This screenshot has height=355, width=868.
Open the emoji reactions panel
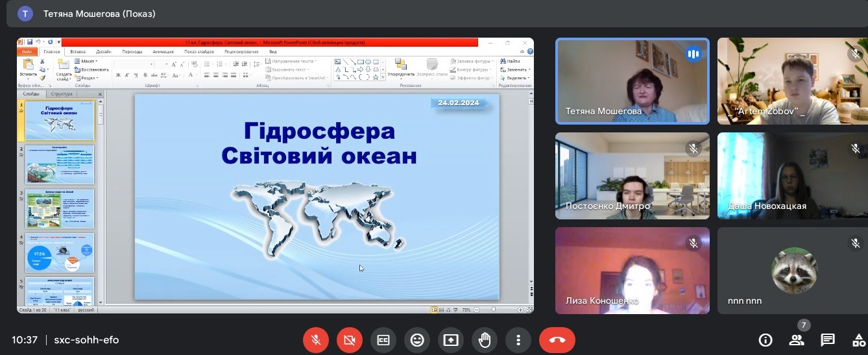tap(417, 339)
